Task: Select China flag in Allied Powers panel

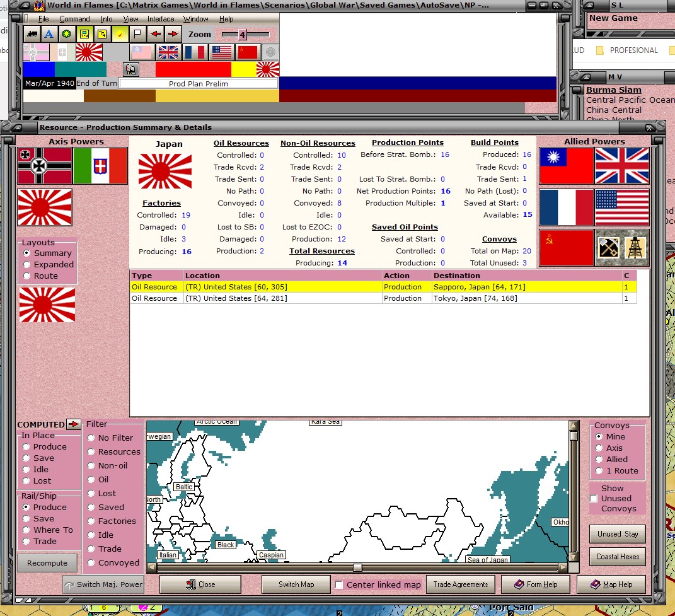Action: click(566, 166)
